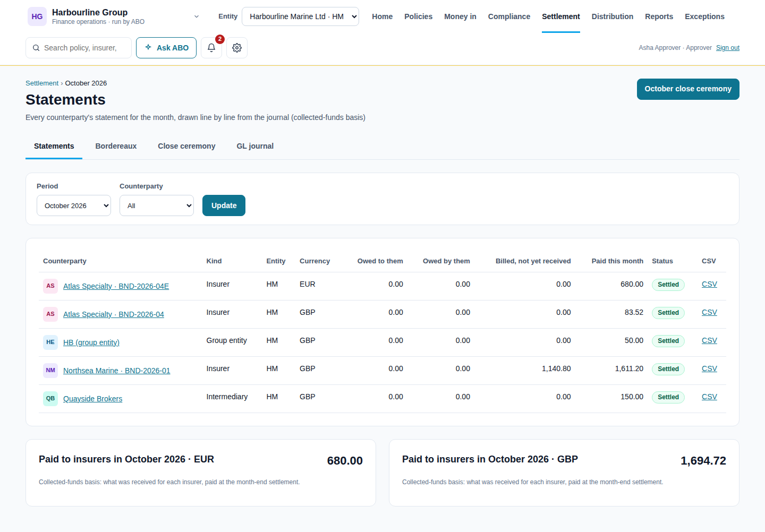Download CSV for Quayside Brokers row

pos(709,397)
